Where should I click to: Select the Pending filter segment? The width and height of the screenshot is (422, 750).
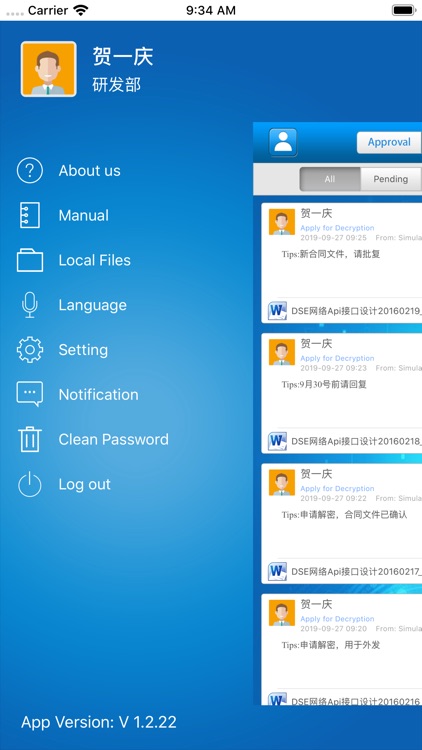[x=390, y=179]
